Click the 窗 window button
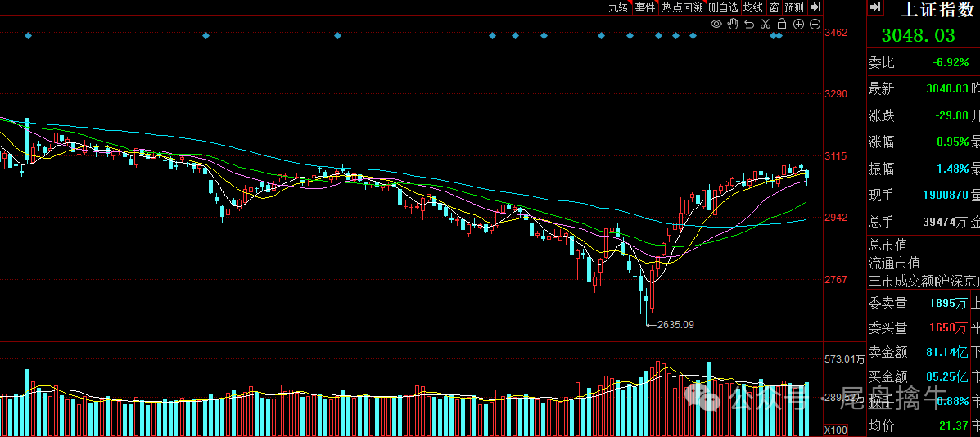 [774, 7]
